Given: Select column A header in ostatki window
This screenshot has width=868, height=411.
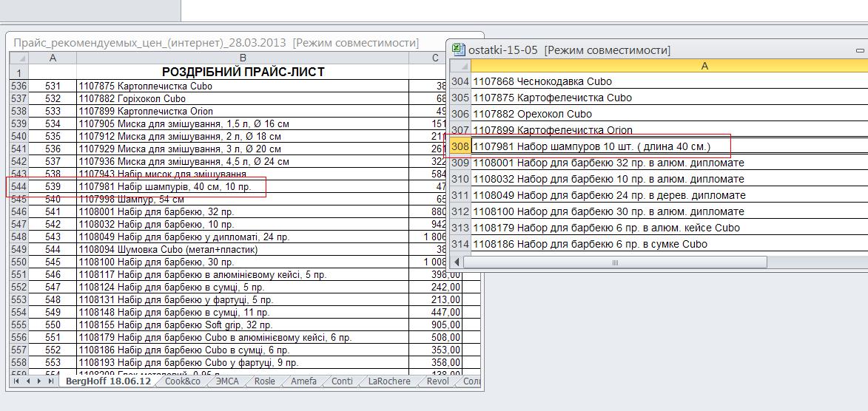Looking at the screenshot, I should point(669,66).
